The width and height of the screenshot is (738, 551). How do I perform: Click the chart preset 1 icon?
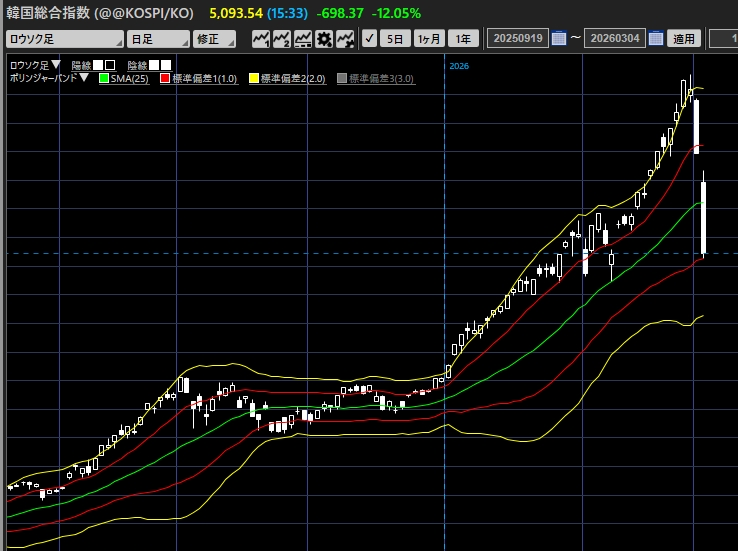point(261,39)
